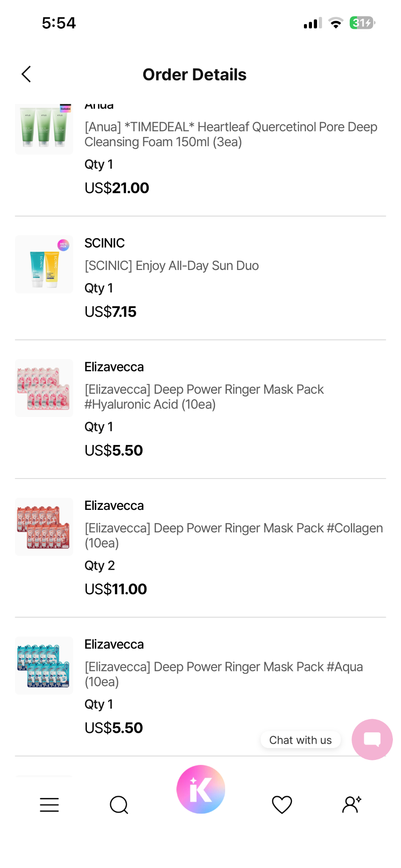
Task: Open SCINIC Enjoy All-Day Sun Duo link
Action: coord(172,265)
